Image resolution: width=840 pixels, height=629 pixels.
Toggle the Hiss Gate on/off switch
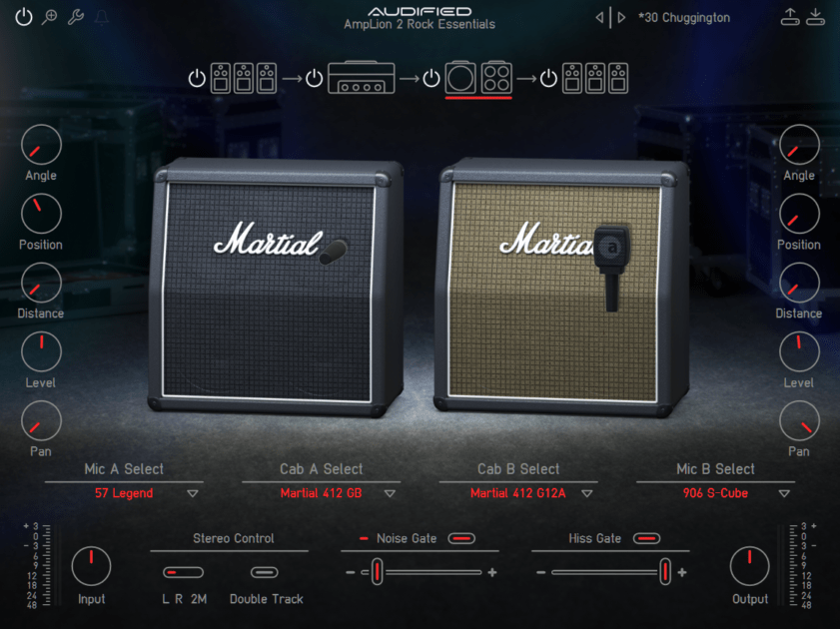(646, 538)
